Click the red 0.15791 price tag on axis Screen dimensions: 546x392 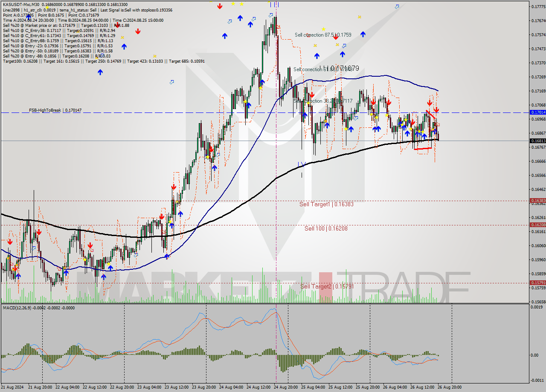(537, 282)
